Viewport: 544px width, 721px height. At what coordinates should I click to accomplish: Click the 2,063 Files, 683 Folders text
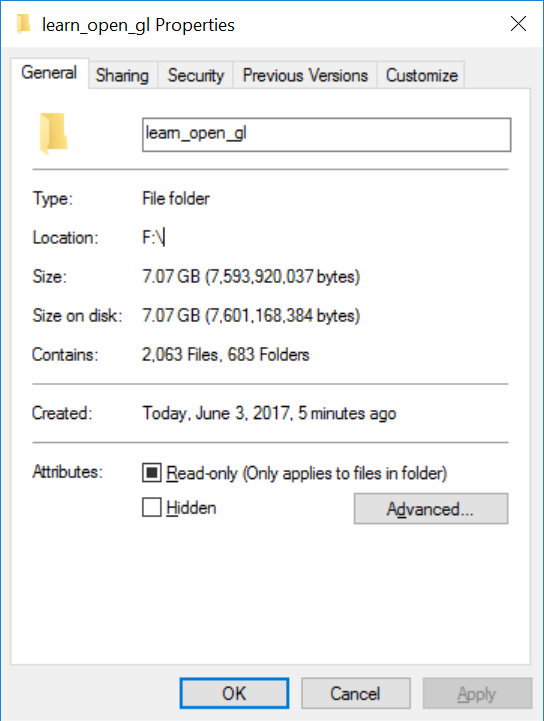click(x=226, y=355)
